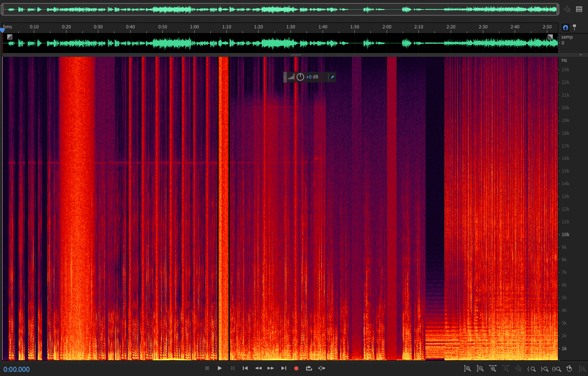Adjust the +0 dB gain knob
Screen dimensions: 588x376
click(x=300, y=77)
